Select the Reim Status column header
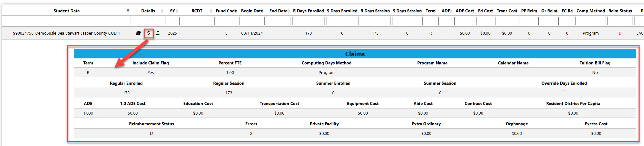The width and height of the screenshot is (644, 146). click(x=620, y=11)
